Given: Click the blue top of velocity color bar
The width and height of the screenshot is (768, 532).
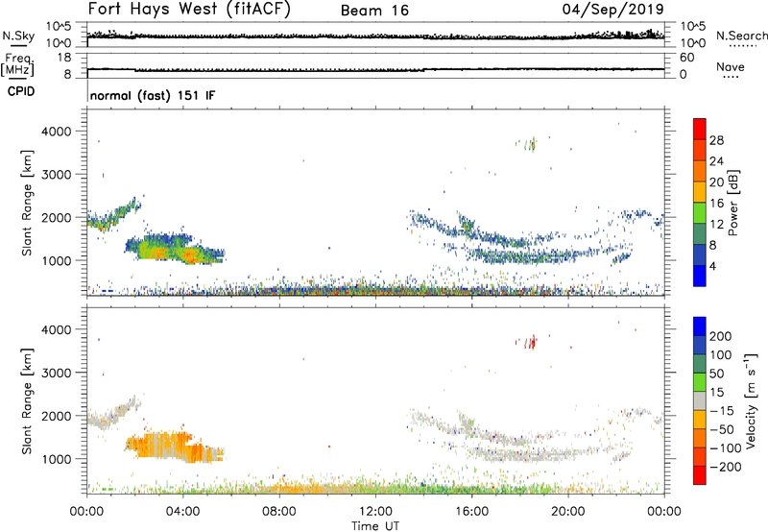Looking at the screenshot, I should [x=700, y=326].
